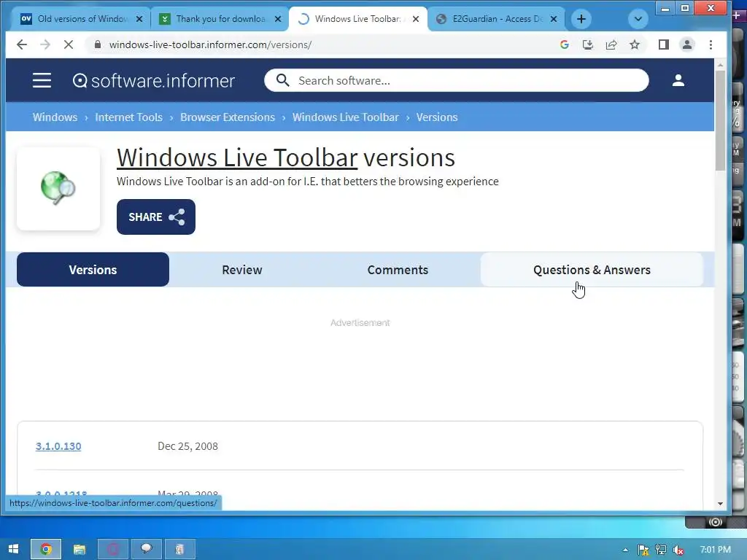Click the lock site info icon

coord(98,44)
